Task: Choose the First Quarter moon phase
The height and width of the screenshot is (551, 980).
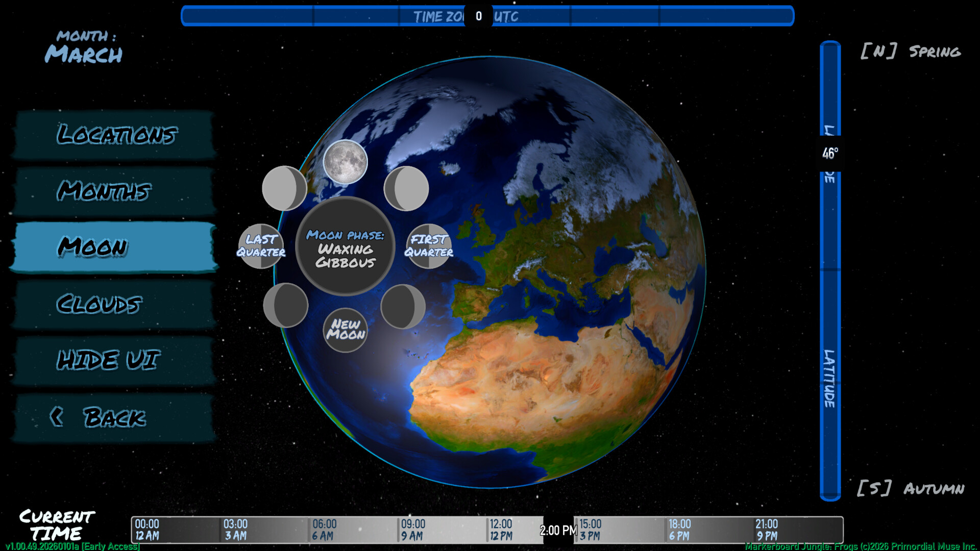Action: (429, 246)
